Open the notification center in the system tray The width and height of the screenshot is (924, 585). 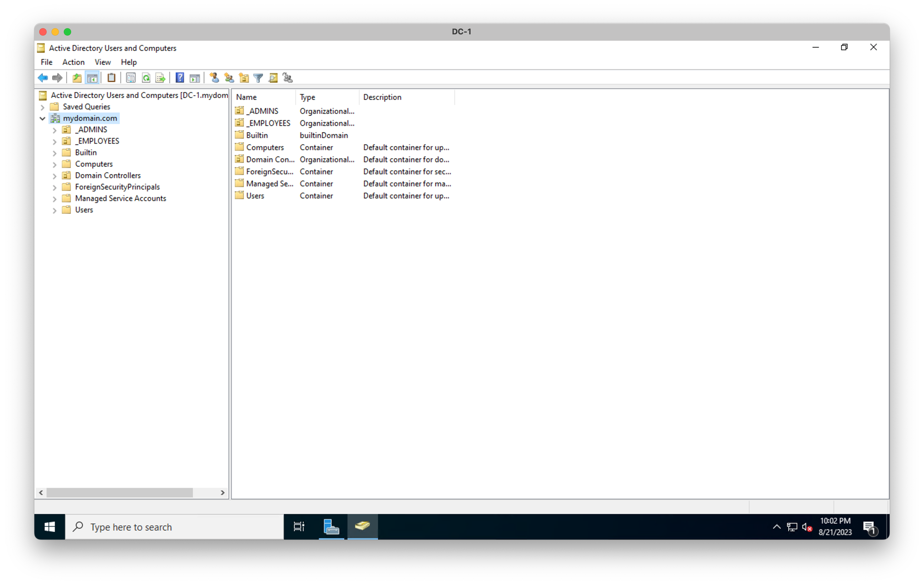point(869,527)
